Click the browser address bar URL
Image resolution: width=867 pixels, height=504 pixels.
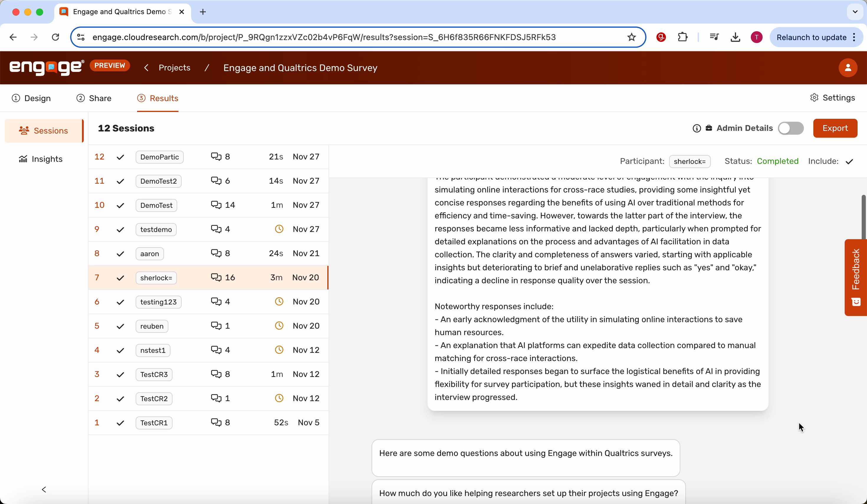[x=324, y=37]
